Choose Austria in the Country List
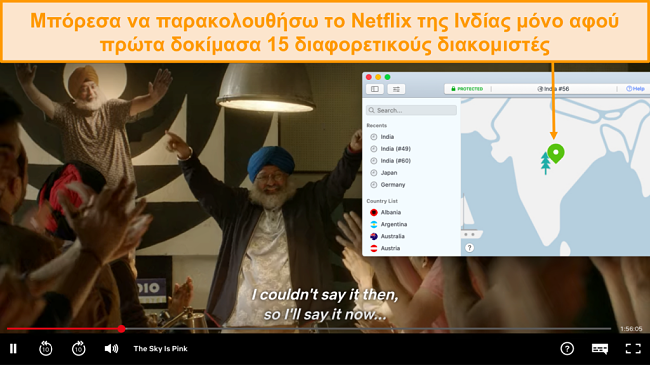The height and width of the screenshot is (365, 650). [x=390, y=248]
